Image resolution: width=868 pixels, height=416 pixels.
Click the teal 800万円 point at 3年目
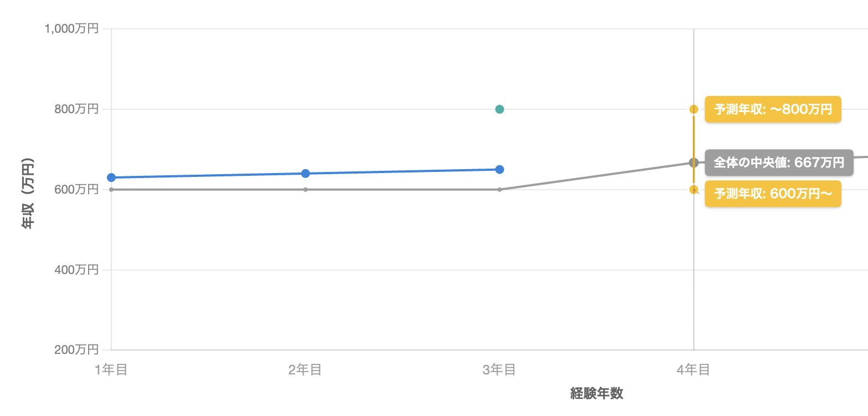tap(499, 109)
